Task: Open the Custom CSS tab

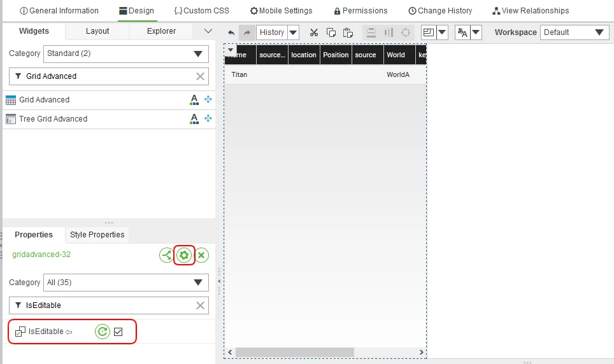Action: coord(202,11)
